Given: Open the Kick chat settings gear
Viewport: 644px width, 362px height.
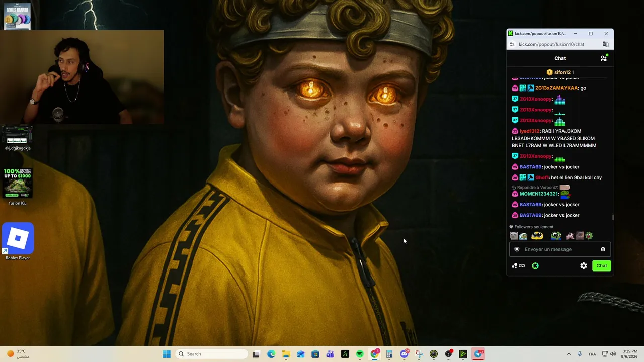Looking at the screenshot, I should point(584,266).
